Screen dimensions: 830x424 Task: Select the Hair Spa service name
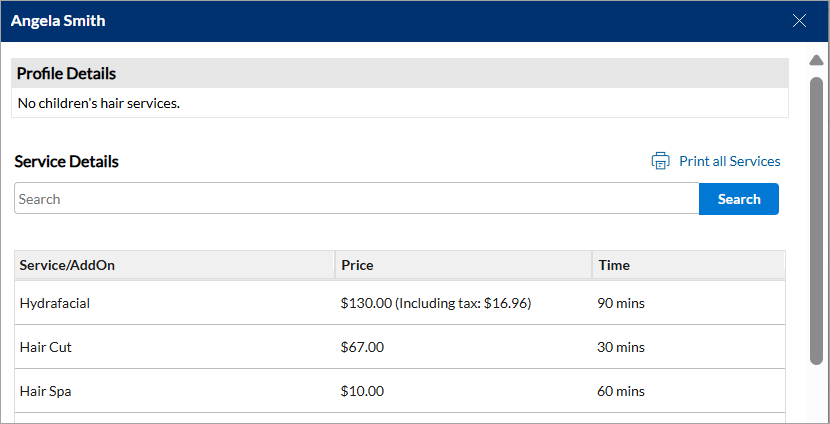tap(46, 391)
